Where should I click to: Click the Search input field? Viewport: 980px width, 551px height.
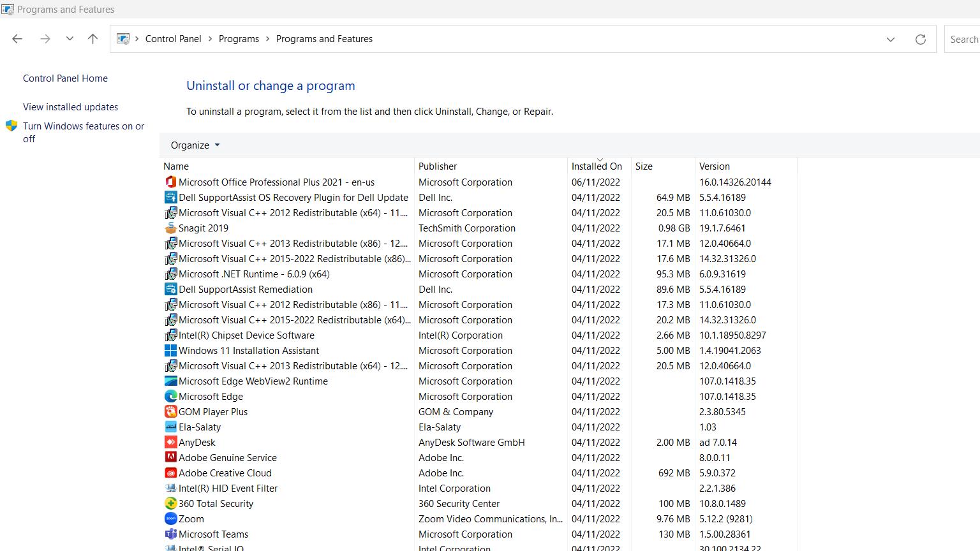(x=963, y=40)
